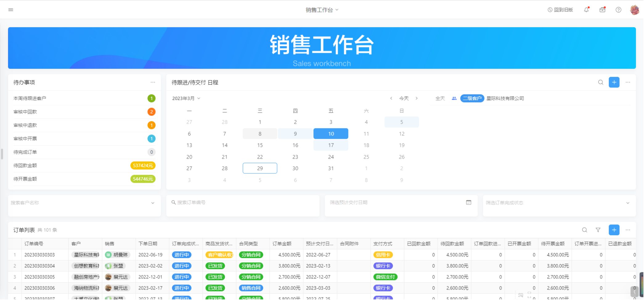The height and width of the screenshot is (300, 644).
Task: Click the help question mark icon
Action: (x=618, y=10)
